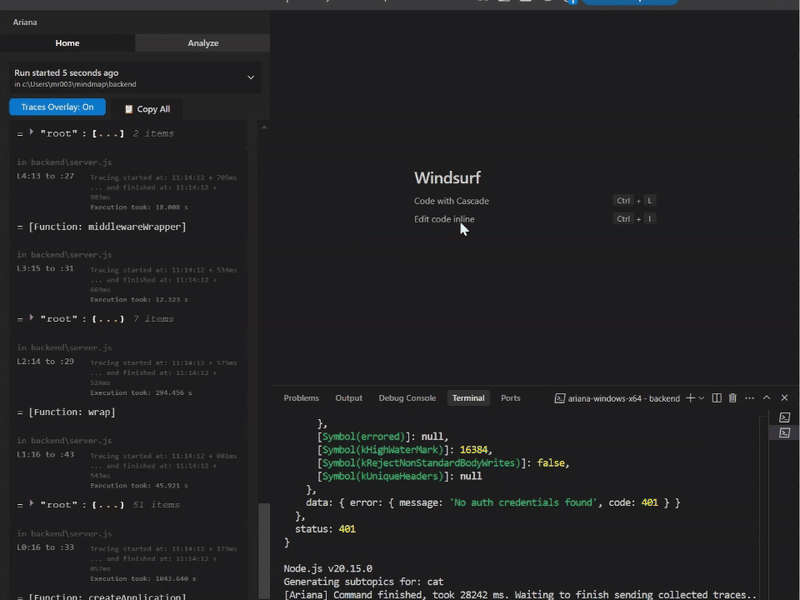This screenshot has height=600, width=800.
Task: Expand the "root" node with 2 items
Action: tap(31, 132)
